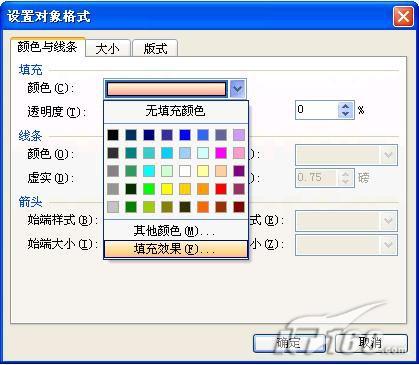
Task: Pick the lime yellow-green swatch
Action: 149,207
